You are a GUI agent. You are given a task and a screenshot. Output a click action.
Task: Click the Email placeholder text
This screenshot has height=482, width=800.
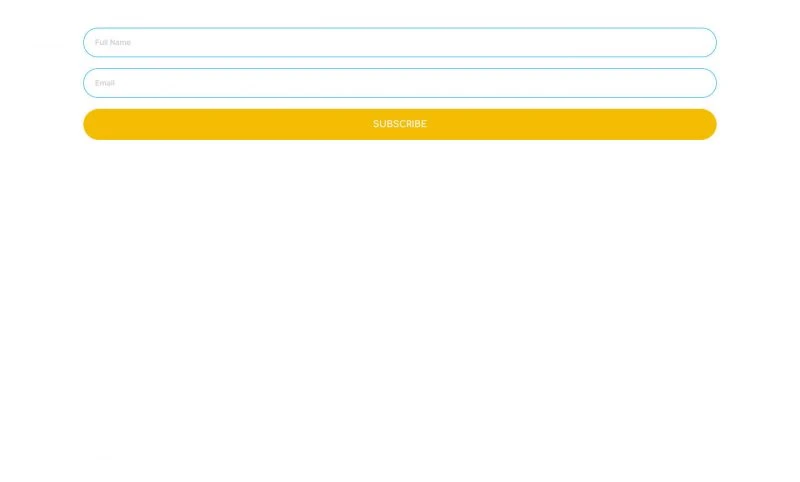[105, 83]
